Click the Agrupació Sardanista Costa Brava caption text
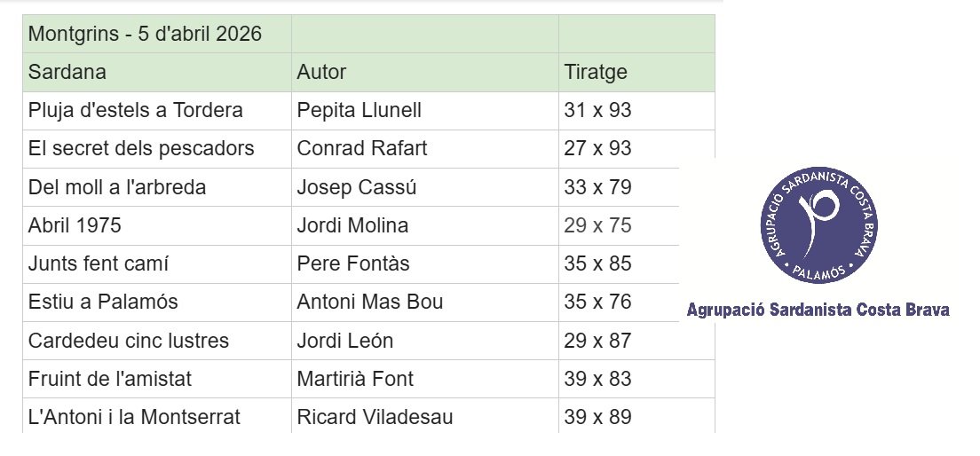980x456 pixels. pyautogui.click(x=818, y=310)
